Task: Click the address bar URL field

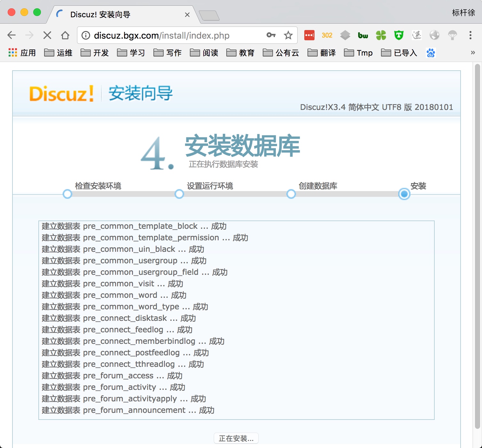Action: pyautogui.click(x=187, y=35)
